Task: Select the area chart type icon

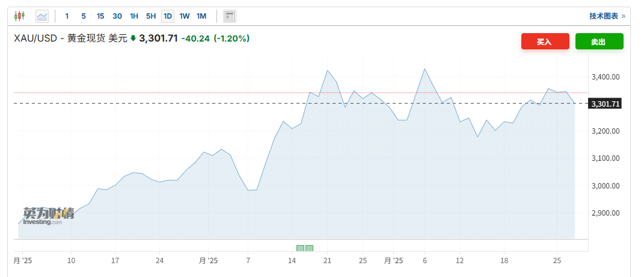Action: (41, 16)
